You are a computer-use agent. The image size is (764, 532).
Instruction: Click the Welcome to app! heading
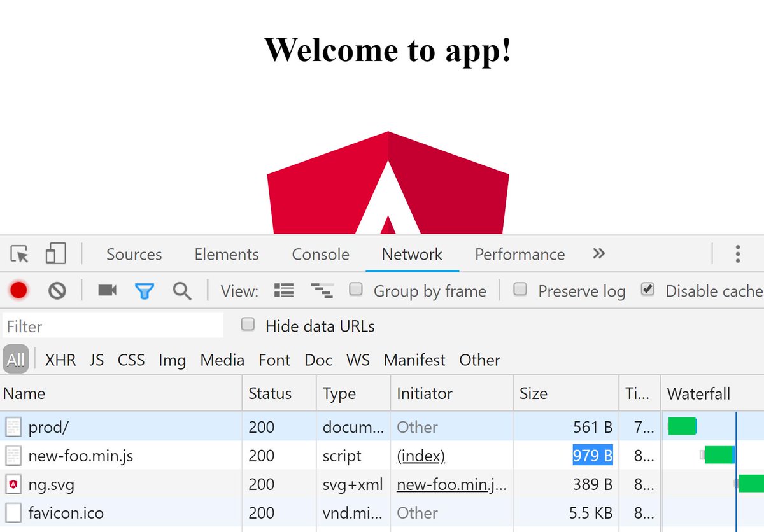coord(388,50)
